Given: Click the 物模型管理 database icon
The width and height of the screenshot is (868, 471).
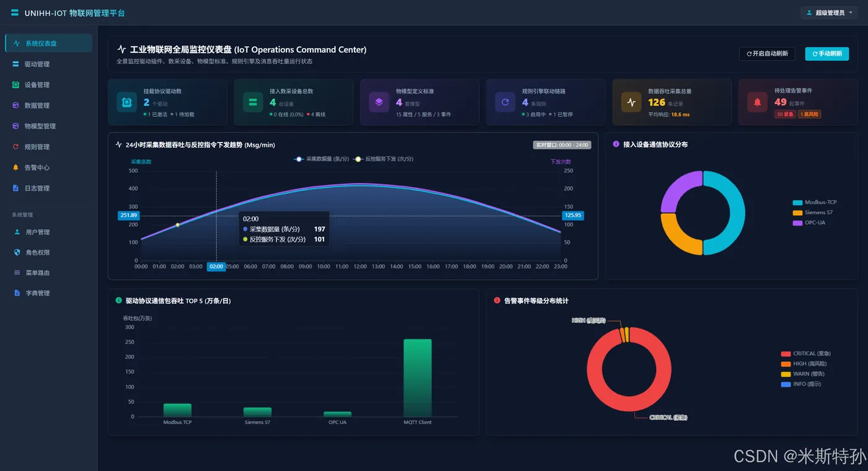Looking at the screenshot, I should click(x=16, y=126).
